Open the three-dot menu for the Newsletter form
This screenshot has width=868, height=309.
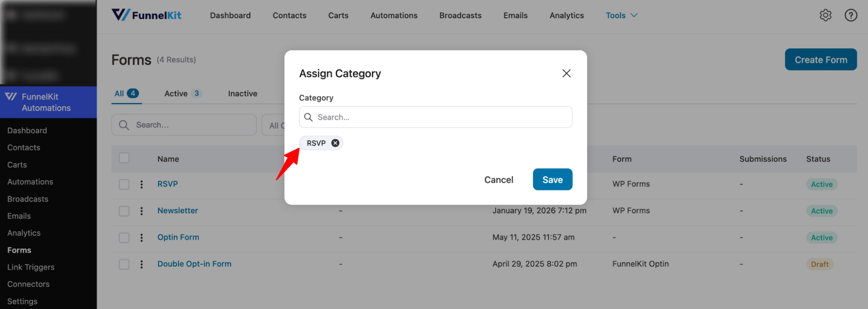click(x=142, y=211)
